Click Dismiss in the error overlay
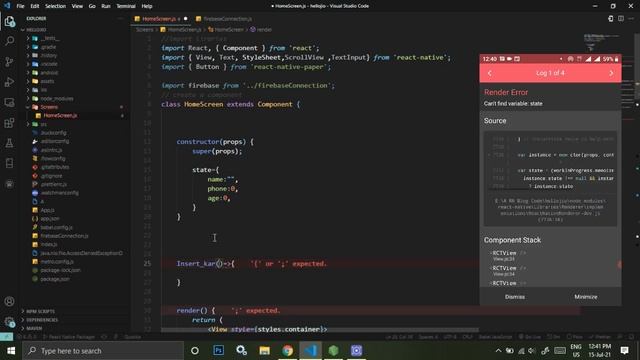The height and width of the screenshot is (360, 640). pyautogui.click(x=515, y=297)
